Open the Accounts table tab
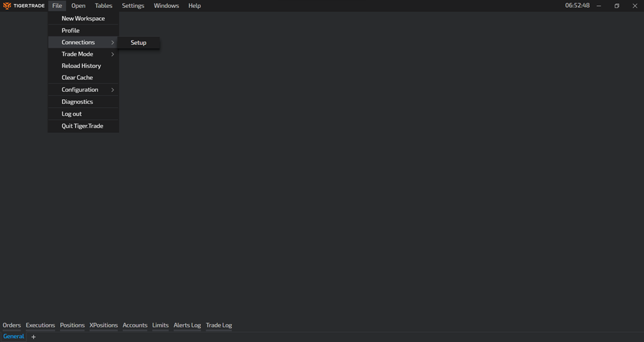 pos(135,325)
